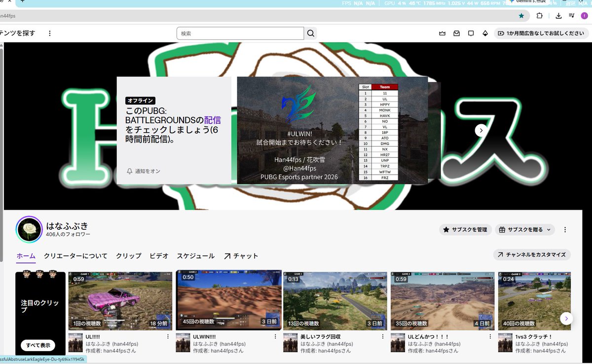Image resolution: width=592 pixels, height=364 pixels.
Task: Click すべて表示 button in featured clips
Action: (38, 345)
